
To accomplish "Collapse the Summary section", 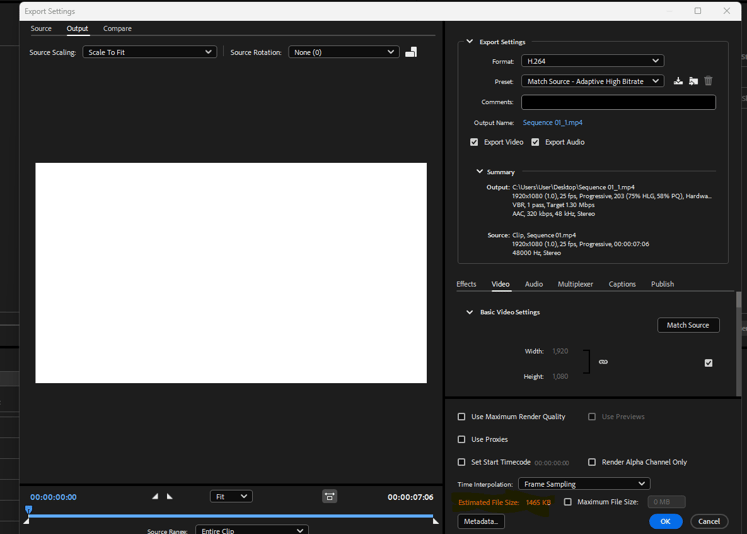I will [x=479, y=171].
